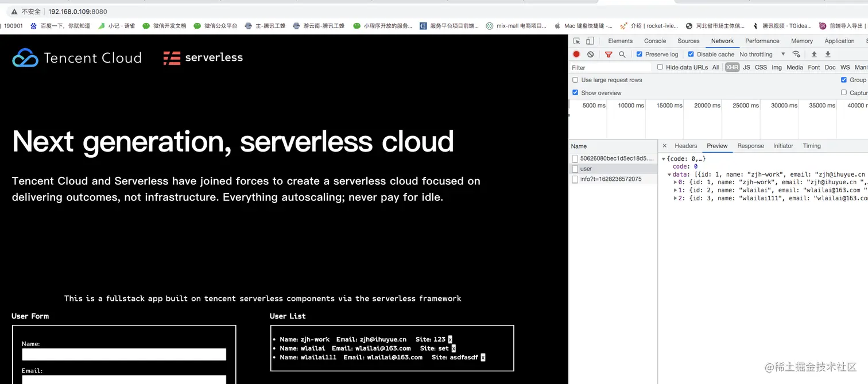This screenshot has height=384, width=868.
Task: Filter requests by WS
Action: (x=845, y=67)
